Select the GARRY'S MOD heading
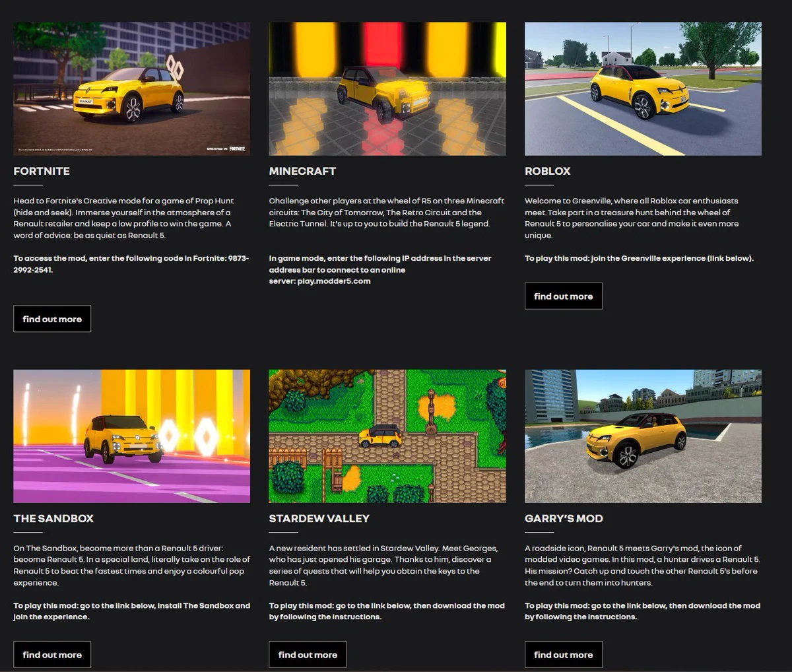Screen dimensions: 792x672 click(x=564, y=518)
